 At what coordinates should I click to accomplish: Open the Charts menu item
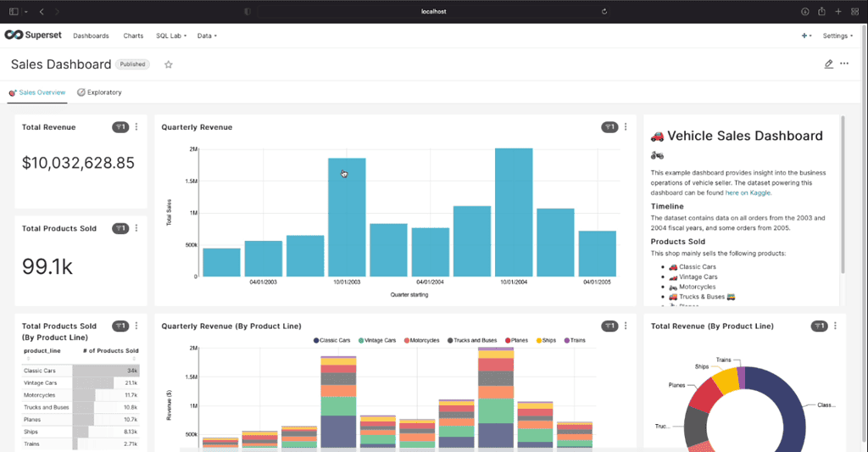[x=133, y=36]
